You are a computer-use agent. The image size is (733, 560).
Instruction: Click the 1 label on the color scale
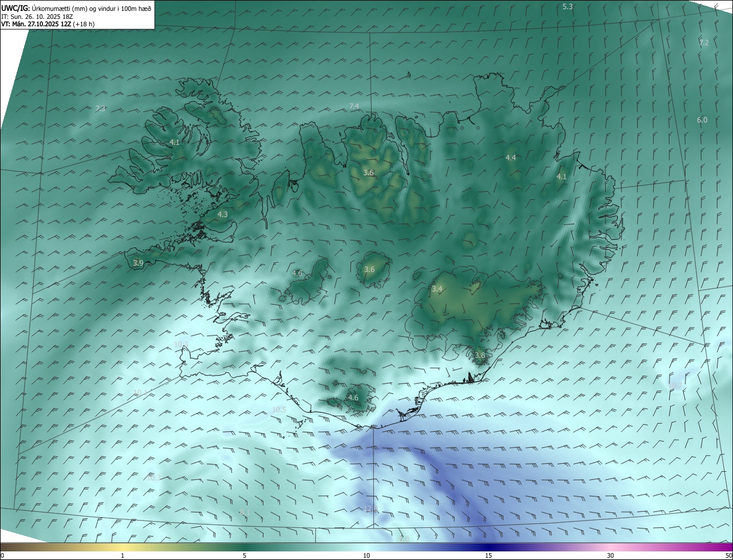(x=123, y=555)
